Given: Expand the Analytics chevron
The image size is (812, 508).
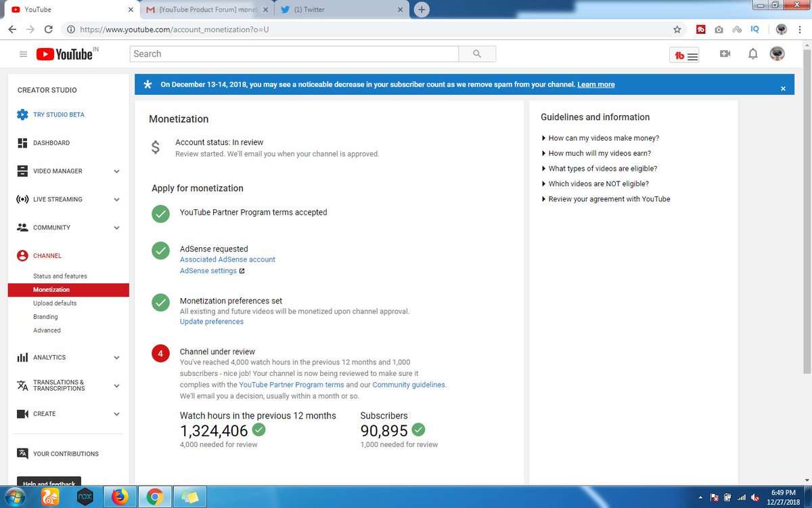Looking at the screenshot, I should point(116,358).
